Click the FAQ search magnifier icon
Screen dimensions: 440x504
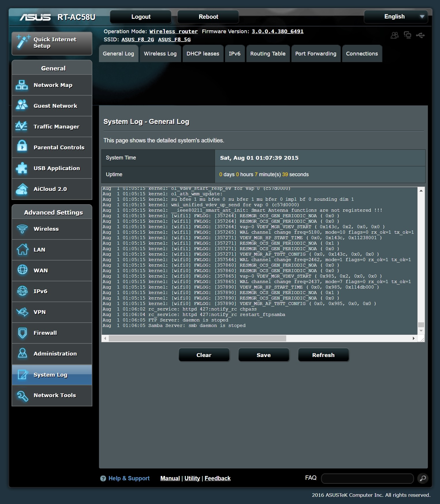423,478
